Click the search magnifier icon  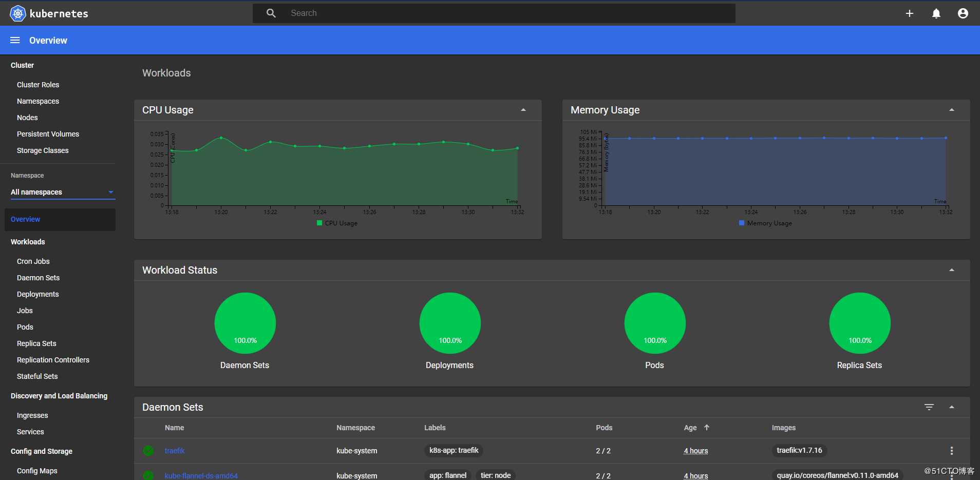271,13
